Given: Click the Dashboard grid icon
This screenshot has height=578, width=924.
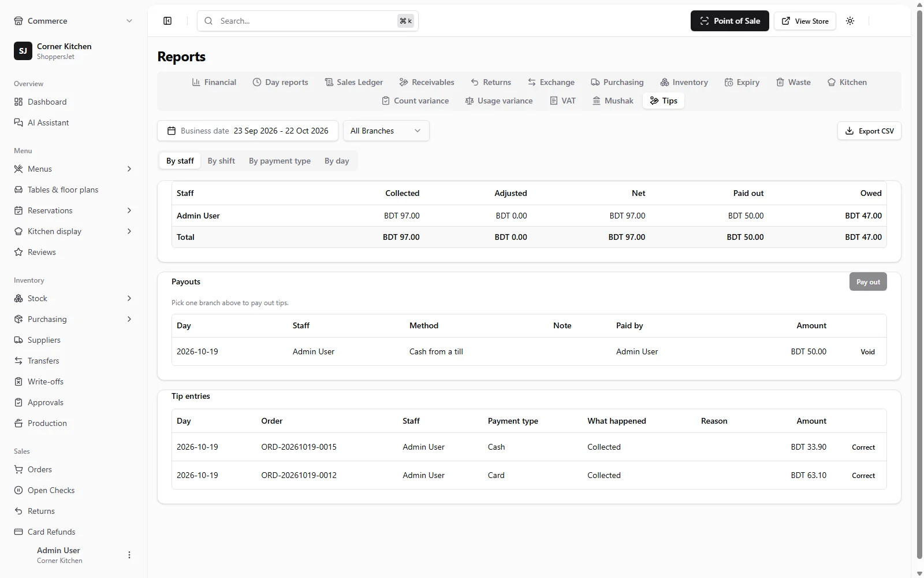Looking at the screenshot, I should [18, 102].
